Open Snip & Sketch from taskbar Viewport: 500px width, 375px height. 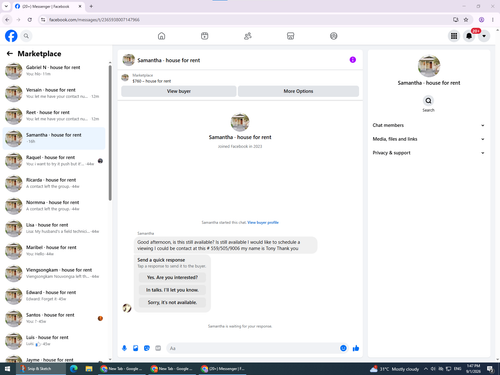[x=41, y=369]
